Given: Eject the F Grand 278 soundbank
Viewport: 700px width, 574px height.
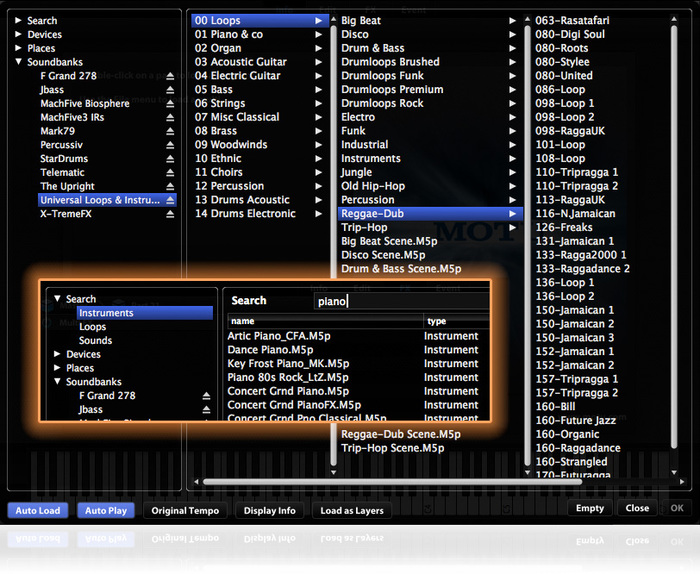Looking at the screenshot, I should (x=170, y=76).
